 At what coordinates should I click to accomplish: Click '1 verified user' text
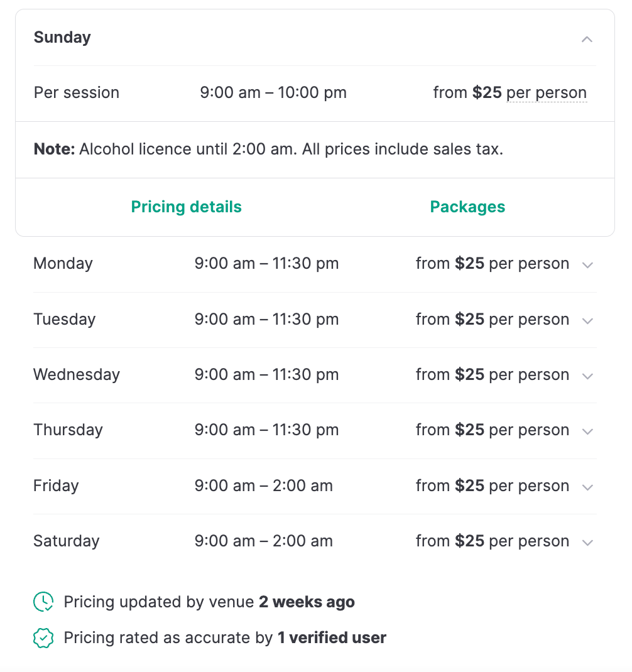(332, 638)
